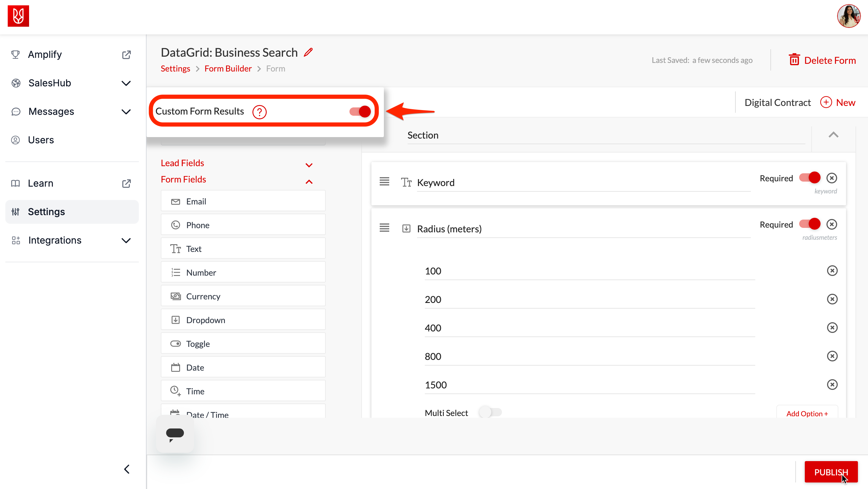868x489 pixels.
Task: Toggle Required switch for Keyword field
Action: click(809, 178)
